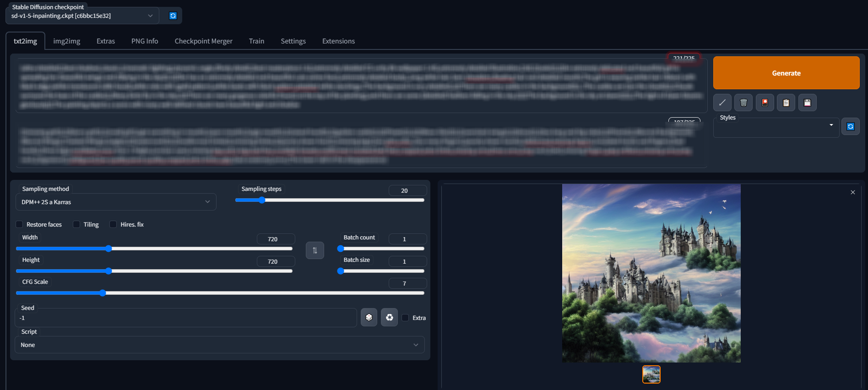Click the Sampling steps number field
Screen dimensions: 868x390
[407, 190]
